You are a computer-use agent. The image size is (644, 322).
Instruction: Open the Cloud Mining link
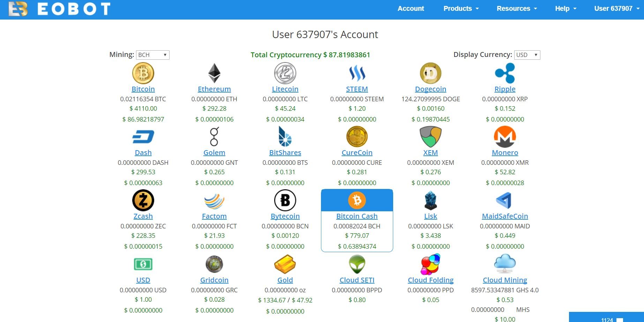click(x=505, y=280)
